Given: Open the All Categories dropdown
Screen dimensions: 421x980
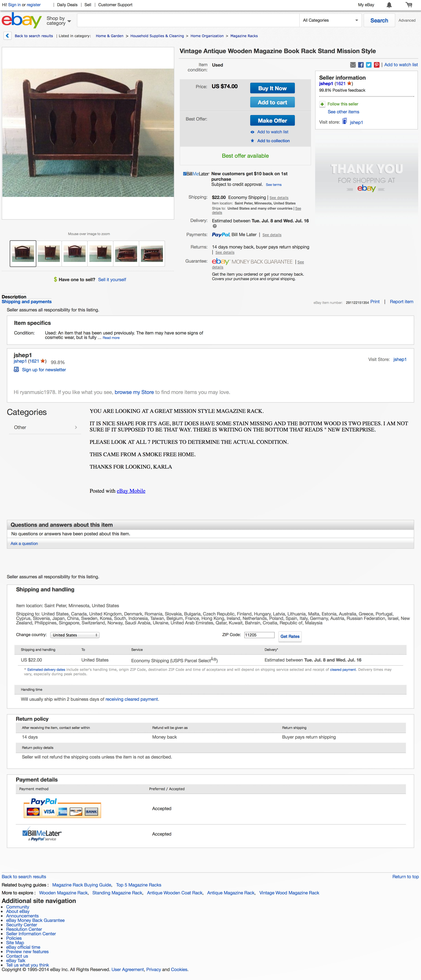Looking at the screenshot, I should click(330, 20).
